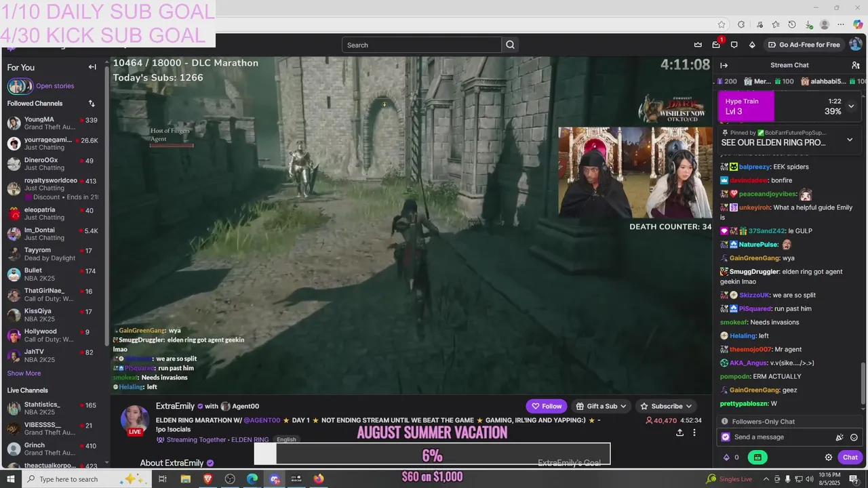Image resolution: width=868 pixels, height=488 pixels.
Task: Open Firefox from taskbar
Action: point(319,479)
